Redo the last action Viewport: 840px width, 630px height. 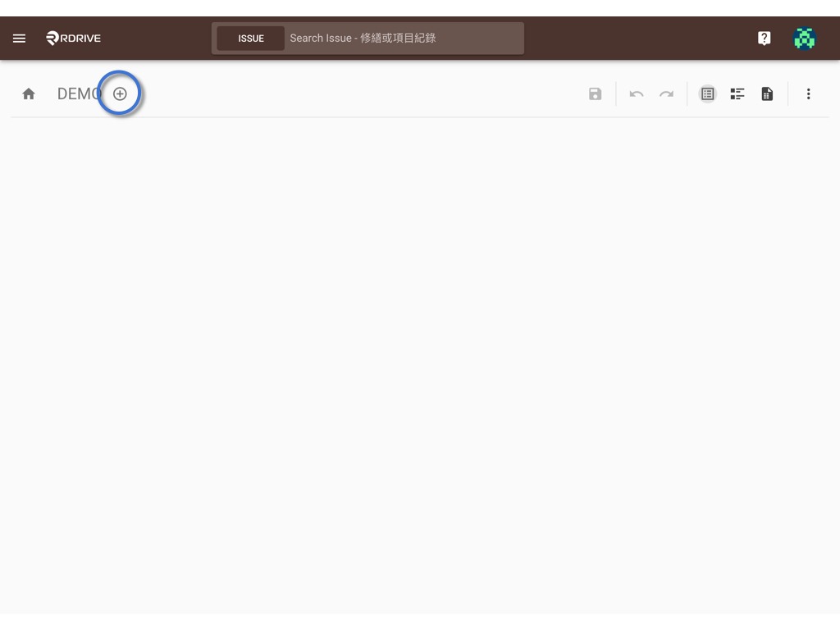pyautogui.click(x=666, y=94)
